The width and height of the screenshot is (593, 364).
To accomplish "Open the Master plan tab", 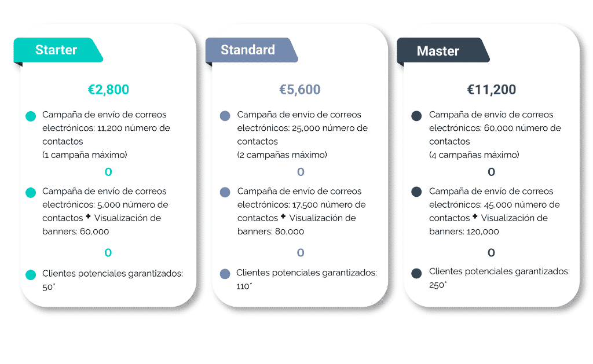I will coord(438,51).
